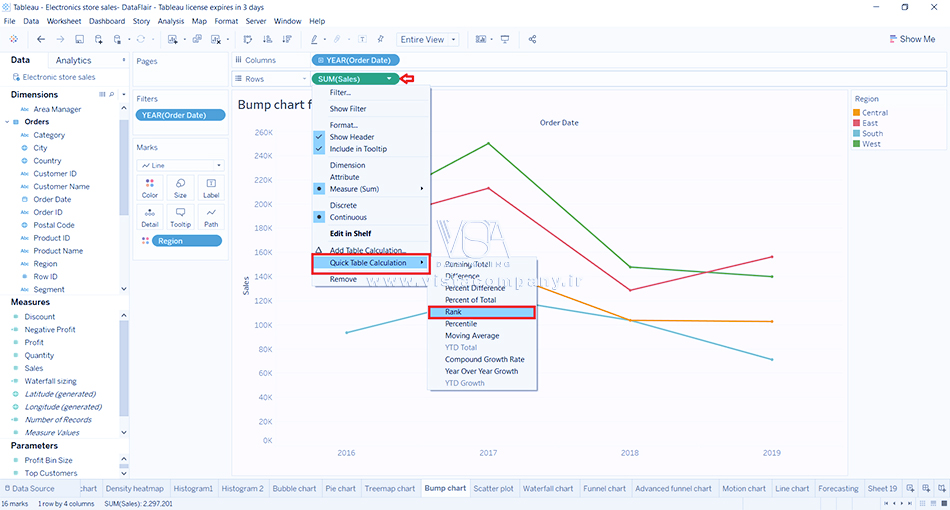Open the Line mark type dropdown
The image size is (950, 510).
coord(180,165)
